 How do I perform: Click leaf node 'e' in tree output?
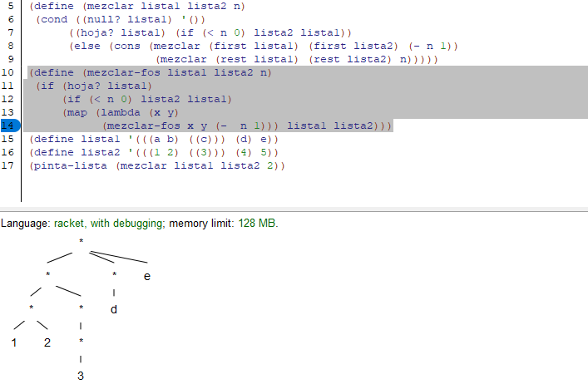(x=147, y=277)
